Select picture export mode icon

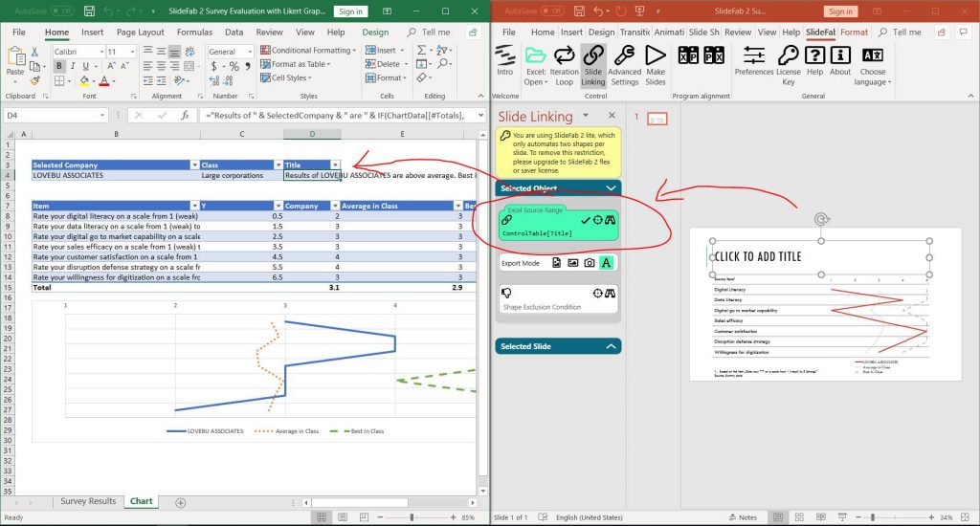[x=572, y=263]
